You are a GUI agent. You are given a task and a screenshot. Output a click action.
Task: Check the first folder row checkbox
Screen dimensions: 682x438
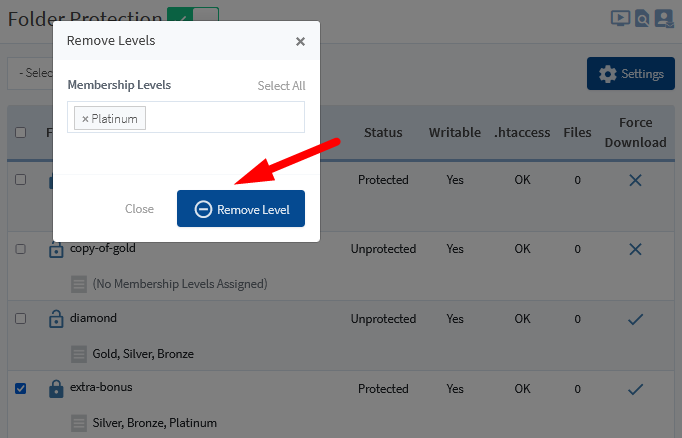pyautogui.click(x=20, y=179)
